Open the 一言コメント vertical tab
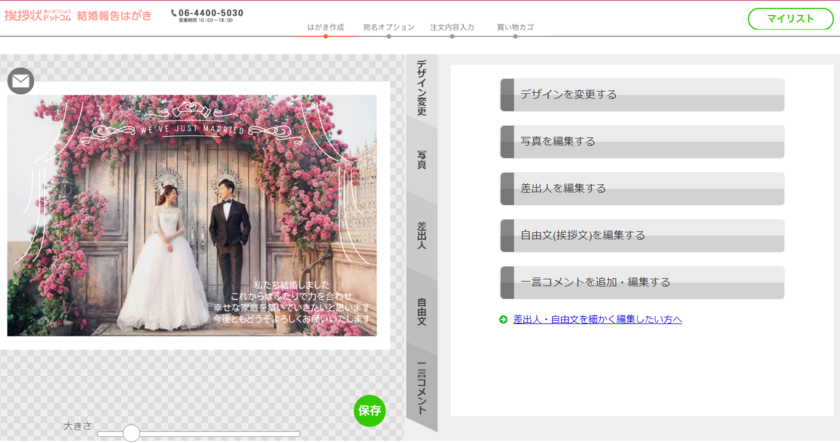The width and height of the screenshot is (840, 443). 422,388
